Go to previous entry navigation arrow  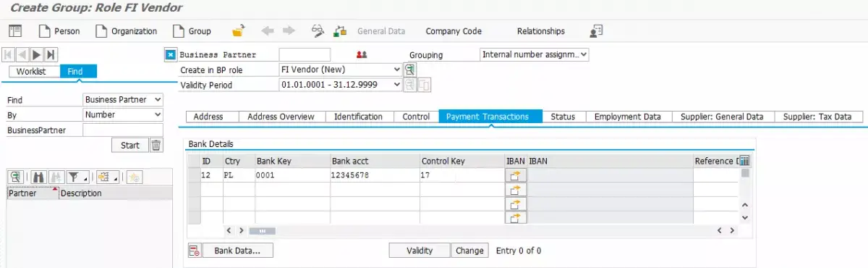22,54
